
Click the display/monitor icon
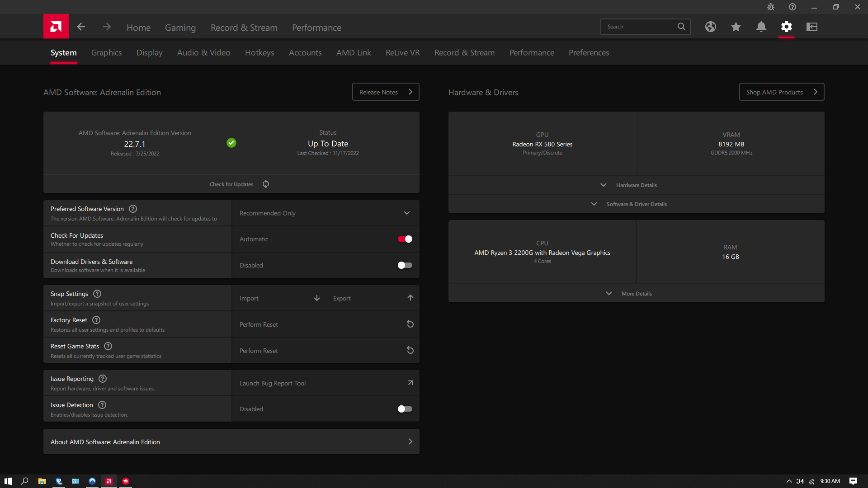click(x=812, y=26)
